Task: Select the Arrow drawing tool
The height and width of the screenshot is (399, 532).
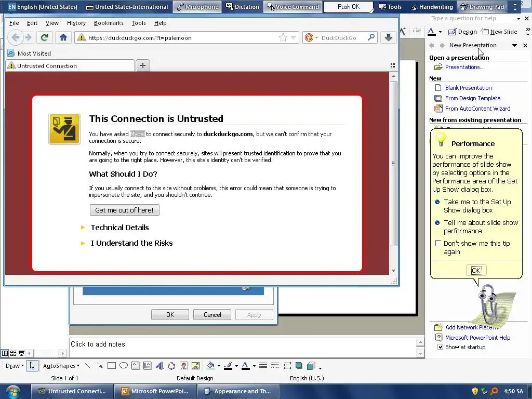Action: (99, 365)
